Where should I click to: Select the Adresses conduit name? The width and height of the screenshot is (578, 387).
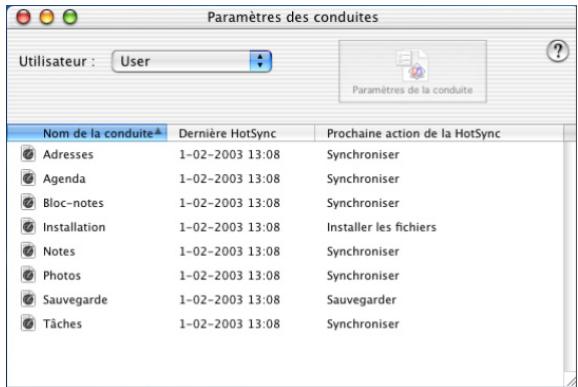click(x=68, y=154)
